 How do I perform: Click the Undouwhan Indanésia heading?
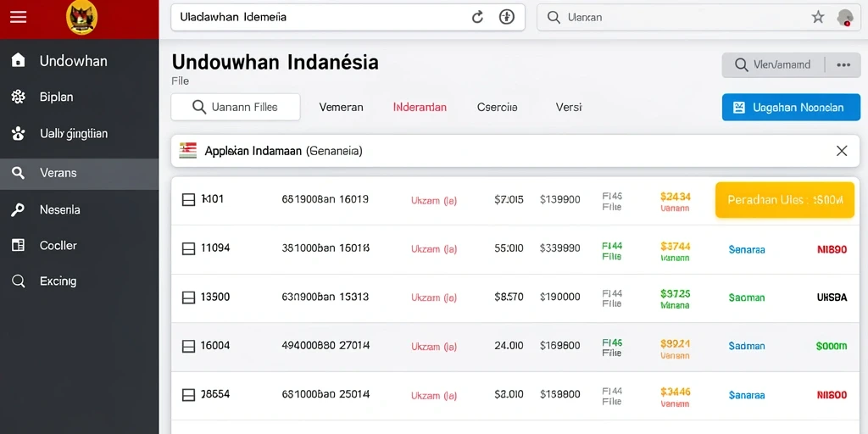pyautogui.click(x=275, y=62)
